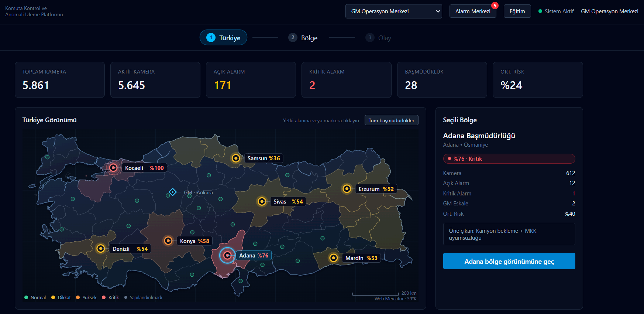Click the Başmüdürlük 28 card
The image size is (644, 314).
click(442, 80)
